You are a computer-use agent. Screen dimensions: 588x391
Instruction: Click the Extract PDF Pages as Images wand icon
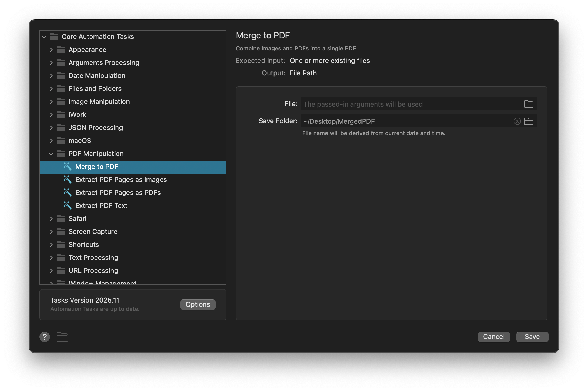click(x=67, y=179)
